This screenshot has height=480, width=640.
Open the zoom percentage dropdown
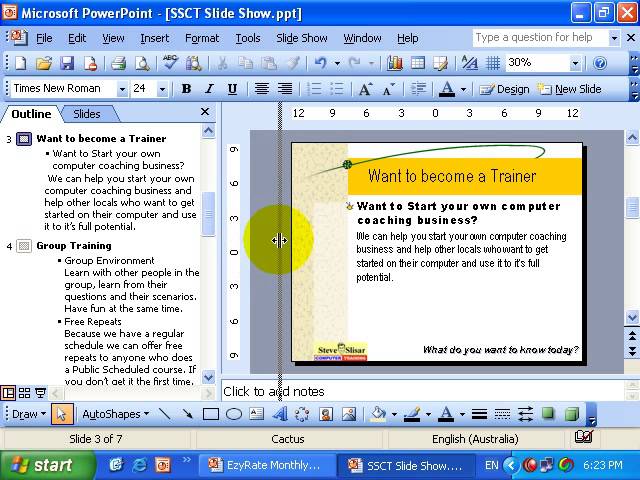(x=575, y=63)
